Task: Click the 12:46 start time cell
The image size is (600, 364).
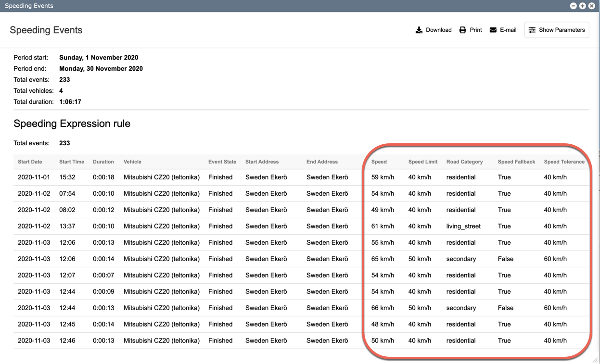Action: (x=67, y=341)
